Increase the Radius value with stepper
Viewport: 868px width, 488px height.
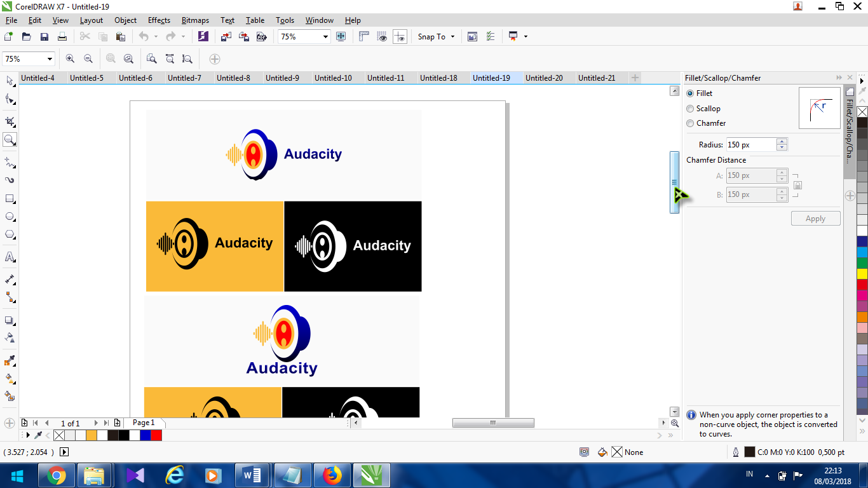[782, 142]
